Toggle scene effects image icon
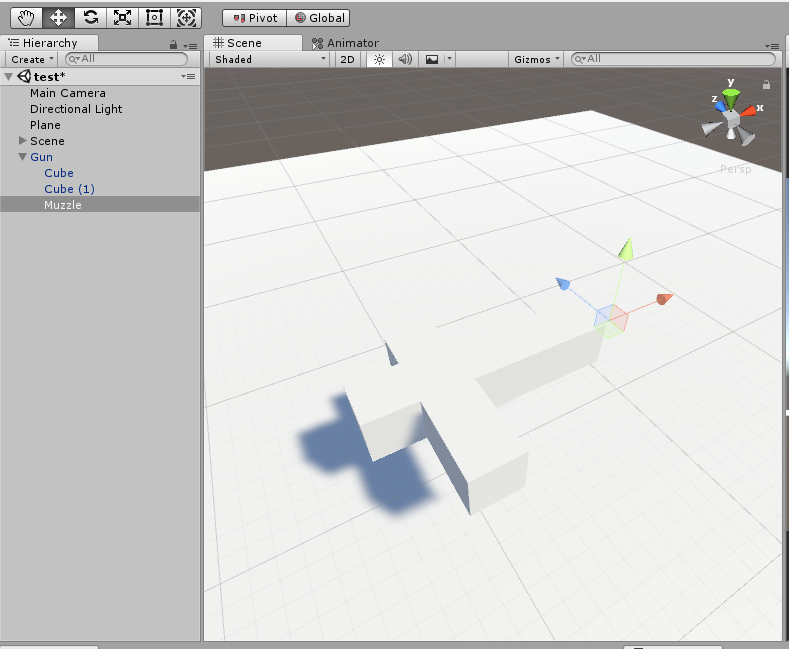This screenshot has height=649, width=789. pos(432,59)
